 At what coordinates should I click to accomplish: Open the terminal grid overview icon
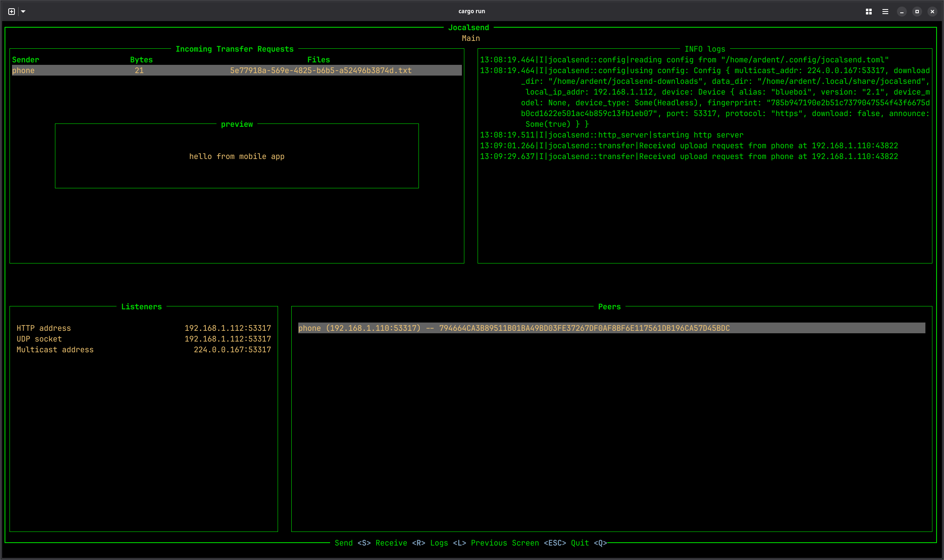(868, 12)
